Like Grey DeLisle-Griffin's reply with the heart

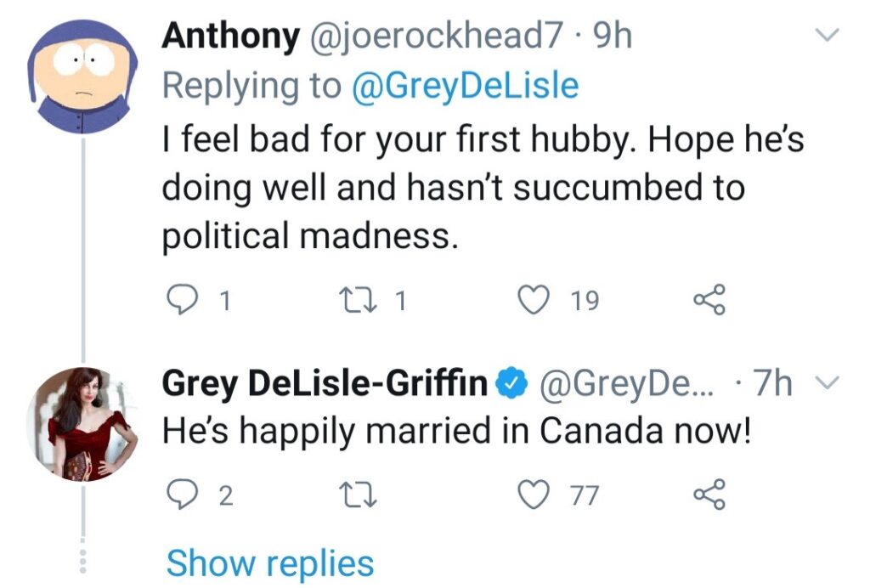coord(534,495)
